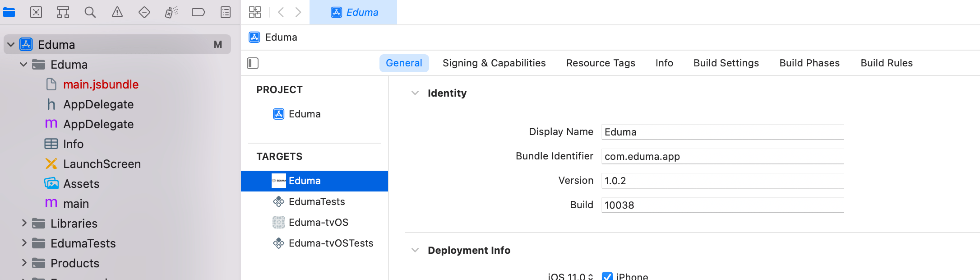Click the related items grid icon
This screenshot has width=980, height=280.
click(x=255, y=12)
